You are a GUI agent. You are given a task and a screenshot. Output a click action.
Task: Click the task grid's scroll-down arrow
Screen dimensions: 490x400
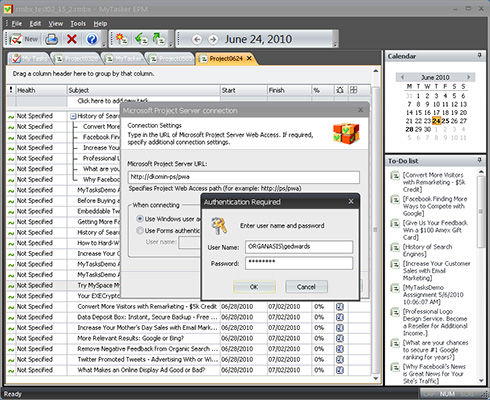click(376, 379)
